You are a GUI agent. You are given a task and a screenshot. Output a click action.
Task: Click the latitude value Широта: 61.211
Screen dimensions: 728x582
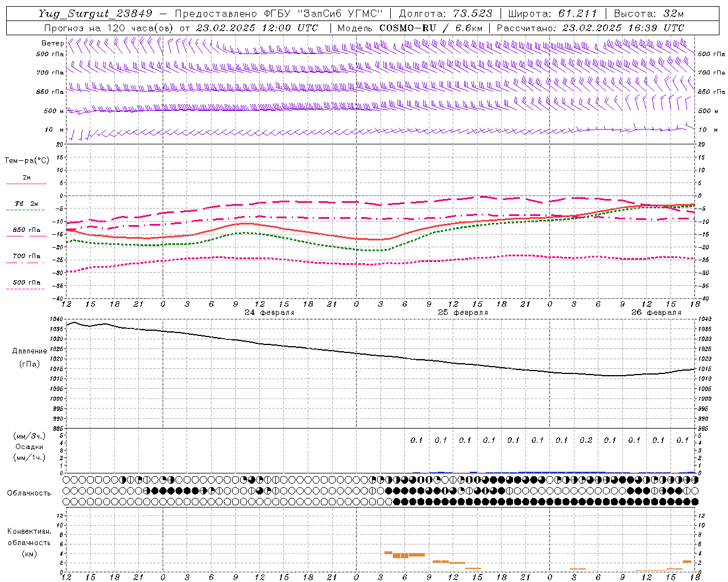pyautogui.click(x=552, y=14)
